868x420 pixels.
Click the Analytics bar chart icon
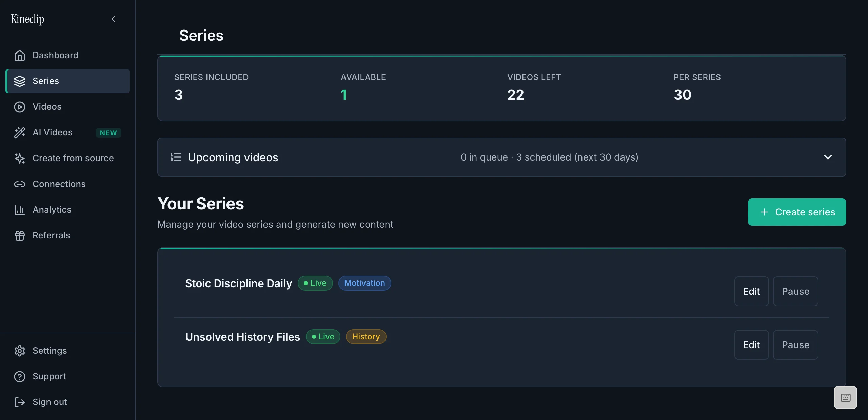(x=19, y=210)
